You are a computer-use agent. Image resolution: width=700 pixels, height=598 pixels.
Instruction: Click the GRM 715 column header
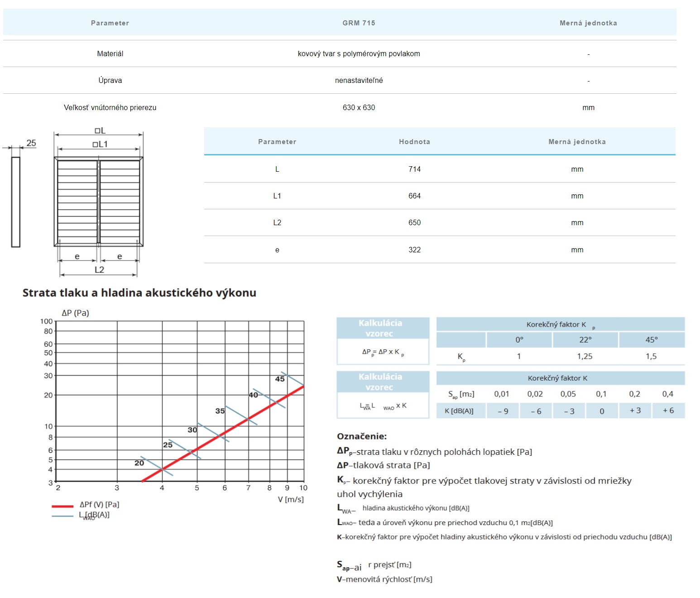pyautogui.click(x=359, y=23)
